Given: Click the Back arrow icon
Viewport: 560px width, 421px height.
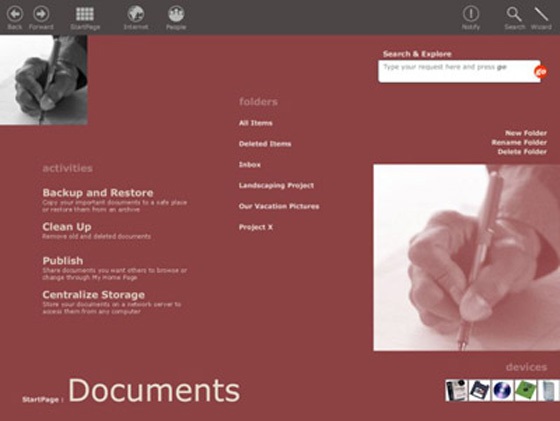Looking at the screenshot, I should [15, 14].
